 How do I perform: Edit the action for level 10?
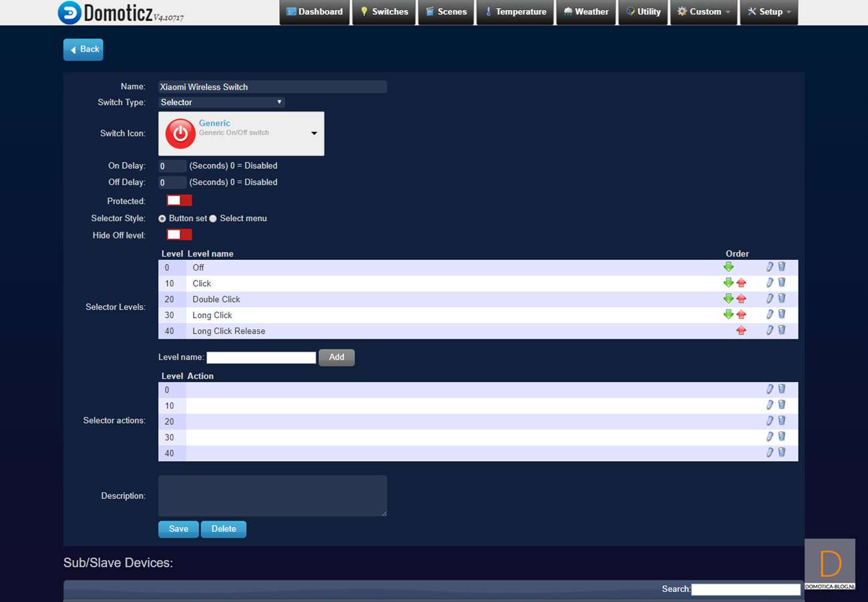pyautogui.click(x=770, y=405)
